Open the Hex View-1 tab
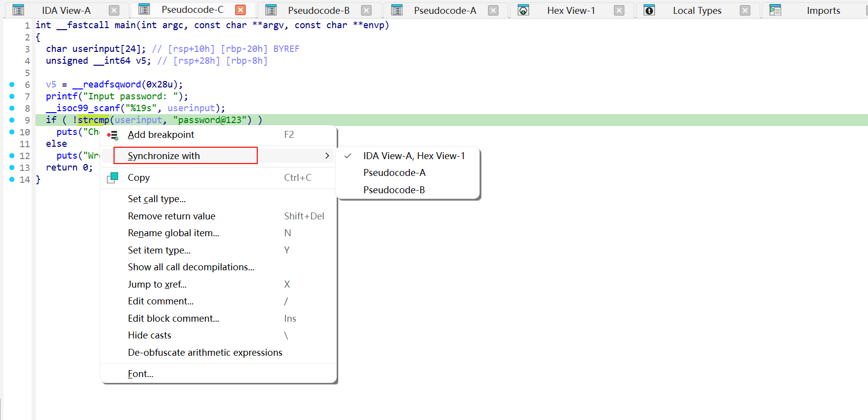This screenshot has height=420, width=868. (571, 10)
